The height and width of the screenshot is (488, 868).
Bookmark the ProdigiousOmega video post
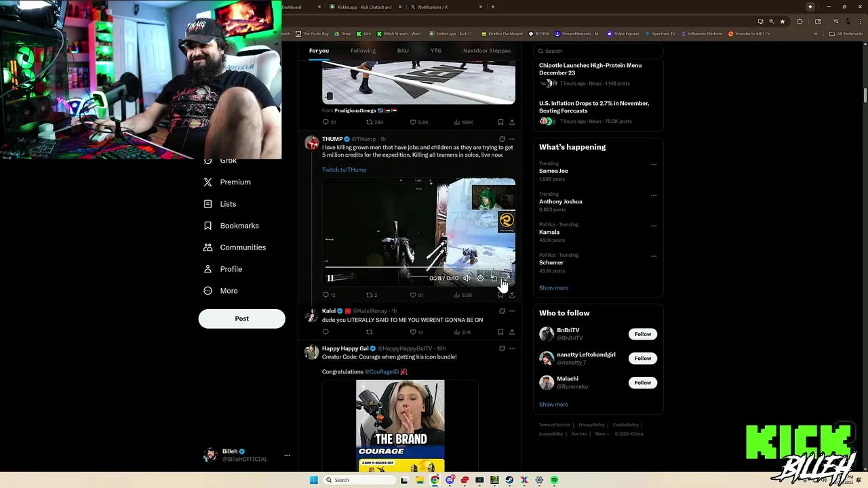coord(500,122)
